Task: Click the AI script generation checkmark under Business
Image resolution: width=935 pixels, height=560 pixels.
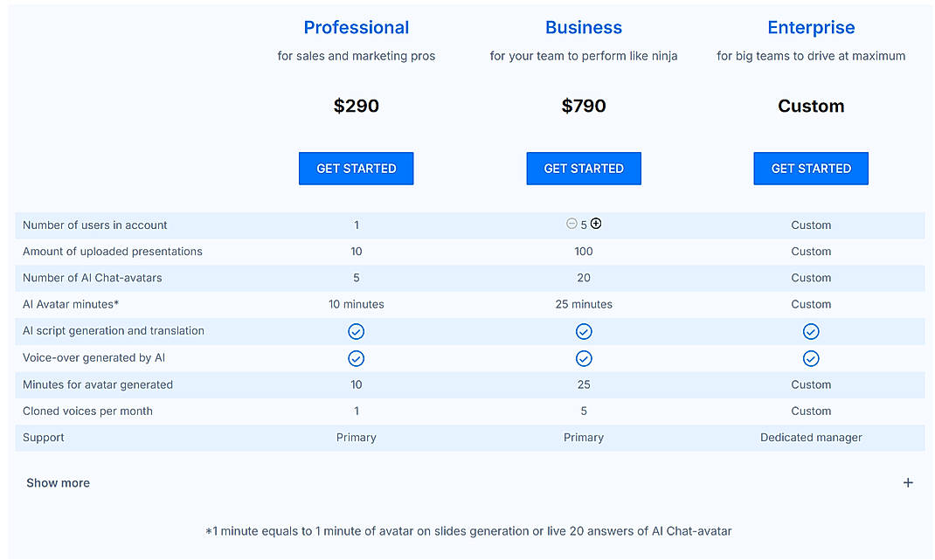Action: tap(584, 331)
